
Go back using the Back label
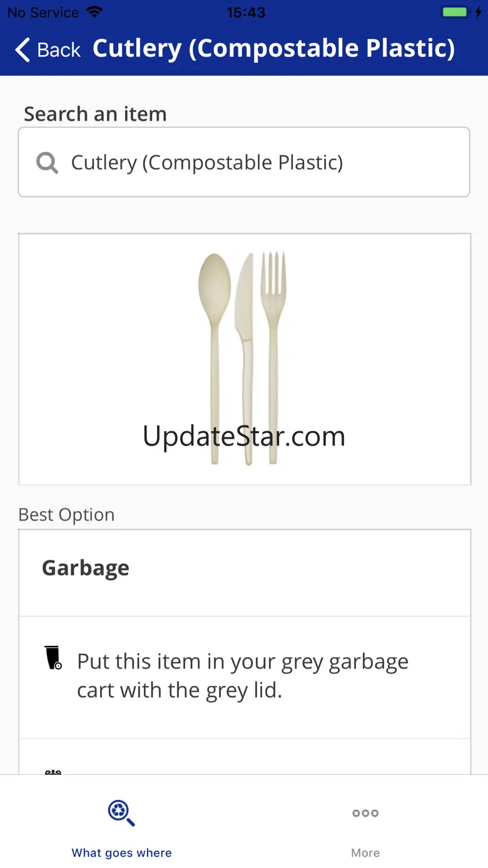tap(59, 49)
